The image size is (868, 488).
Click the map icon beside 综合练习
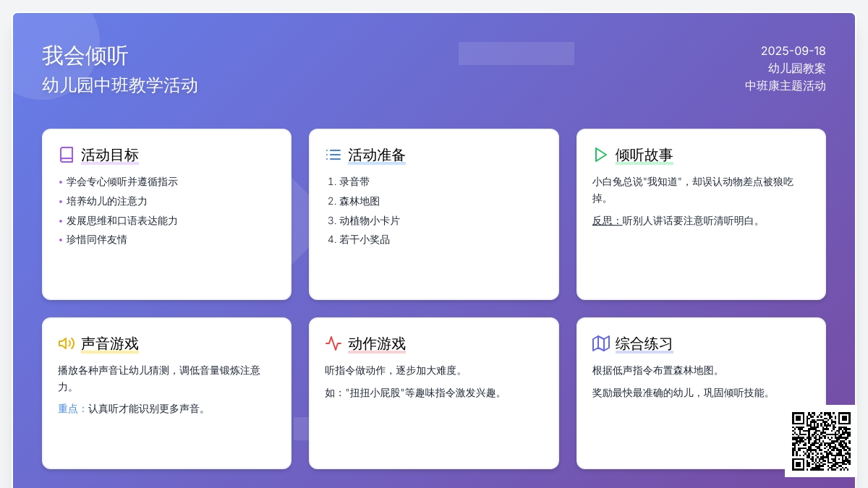(600, 343)
